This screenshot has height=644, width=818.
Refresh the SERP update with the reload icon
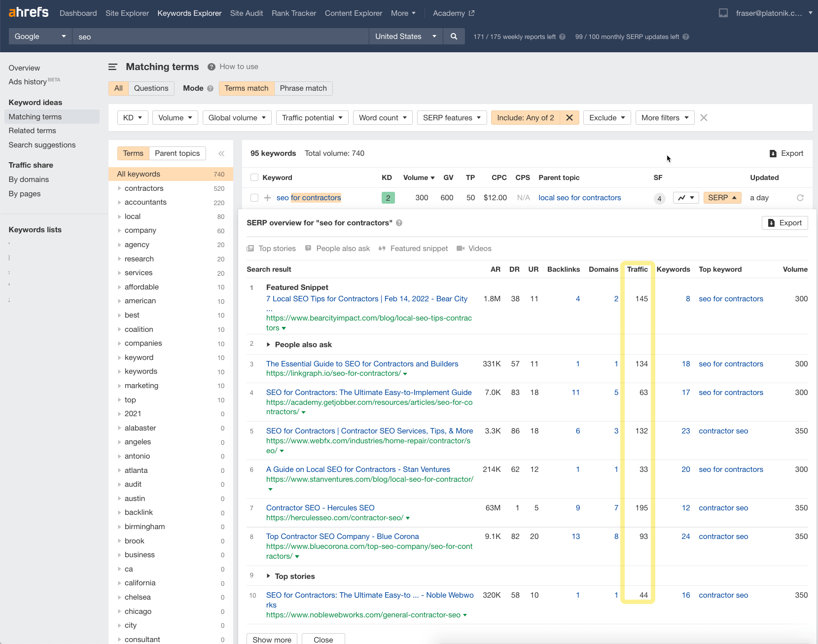tap(800, 198)
